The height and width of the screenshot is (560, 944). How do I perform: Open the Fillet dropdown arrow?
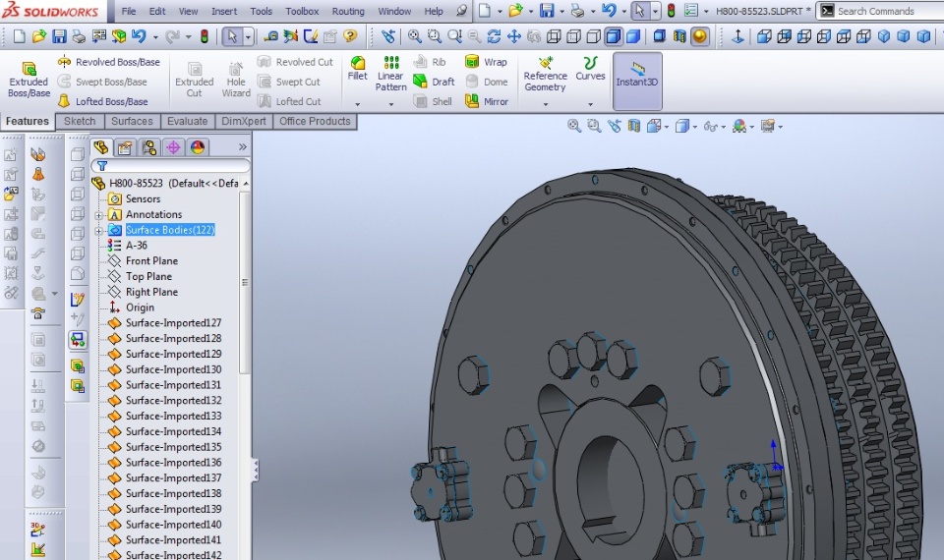(x=357, y=105)
